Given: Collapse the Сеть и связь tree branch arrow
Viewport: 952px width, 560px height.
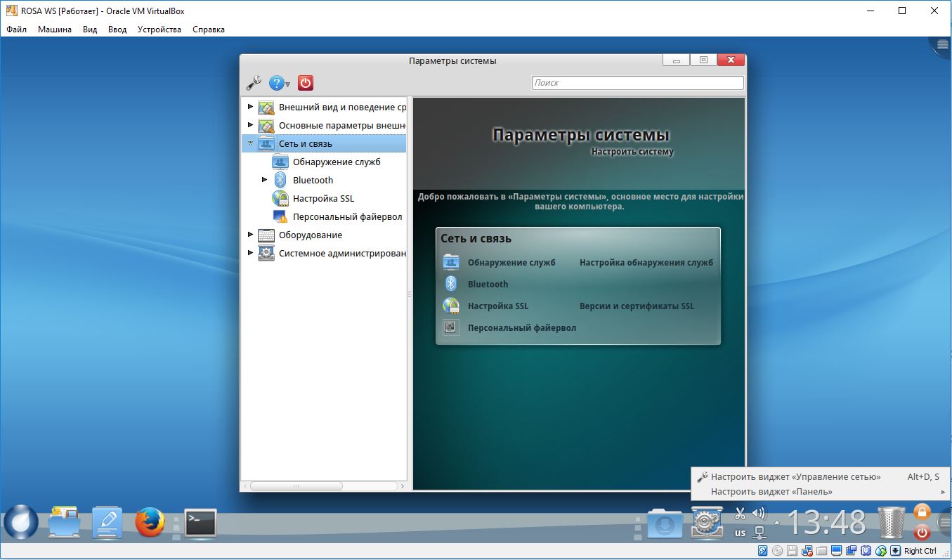Looking at the screenshot, I should 251,143.
